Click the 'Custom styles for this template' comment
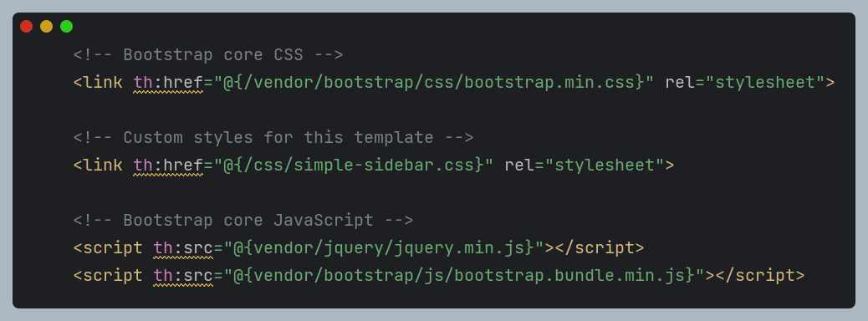 [x=273, y=138]
